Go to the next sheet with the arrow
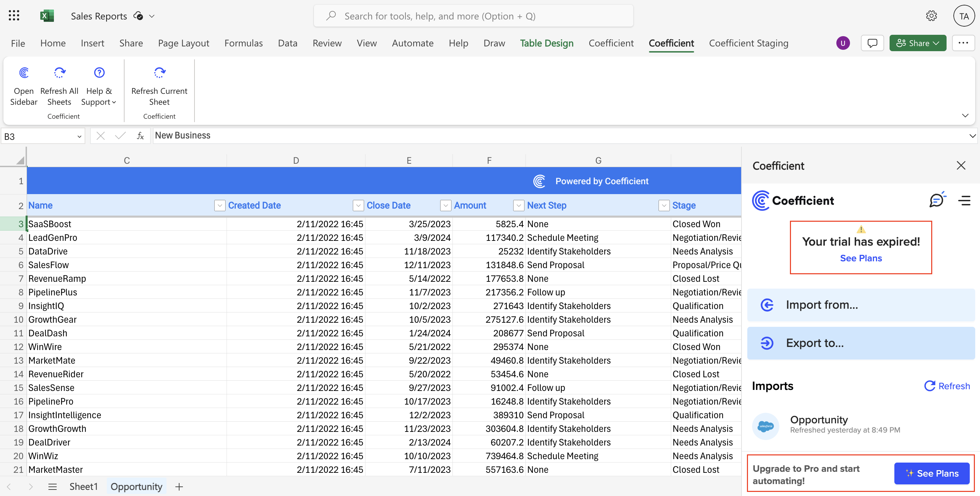The width and height of the screenshot is (980, 496). (x=30, y=487)
